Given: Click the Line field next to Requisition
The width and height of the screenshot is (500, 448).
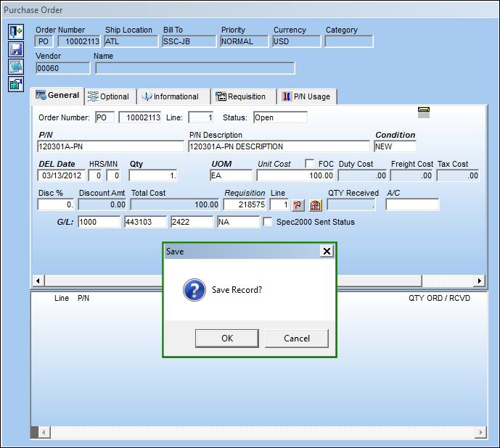Looking at the screenshot, I should point(279,204).
